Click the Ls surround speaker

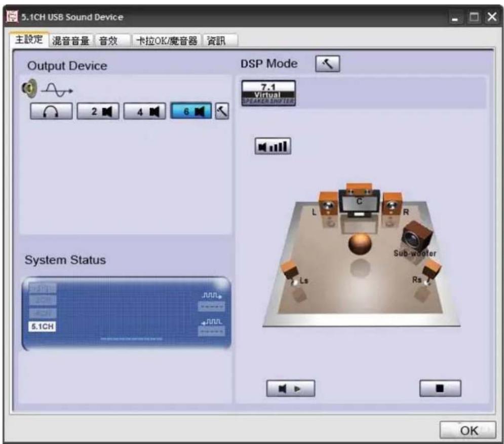point(291,273)
